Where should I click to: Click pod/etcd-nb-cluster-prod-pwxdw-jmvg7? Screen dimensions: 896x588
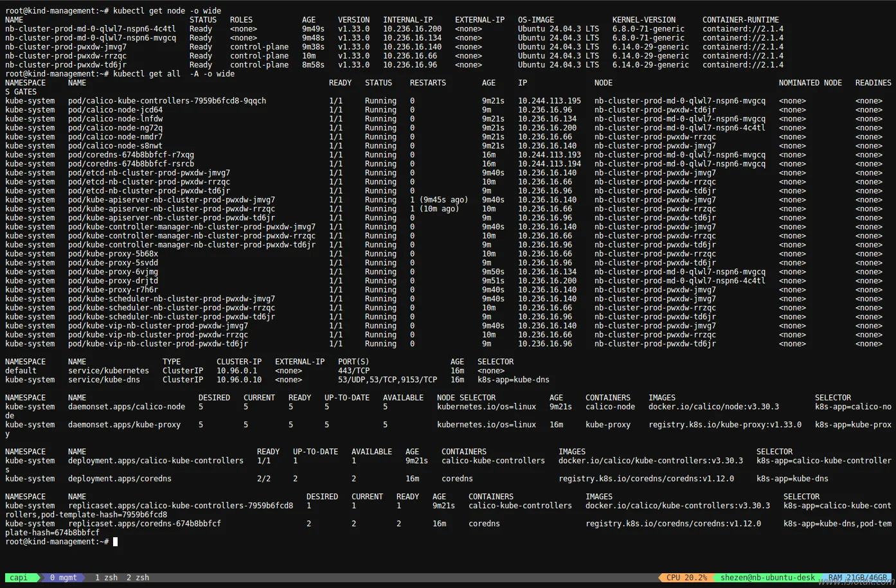click(149, 173)
